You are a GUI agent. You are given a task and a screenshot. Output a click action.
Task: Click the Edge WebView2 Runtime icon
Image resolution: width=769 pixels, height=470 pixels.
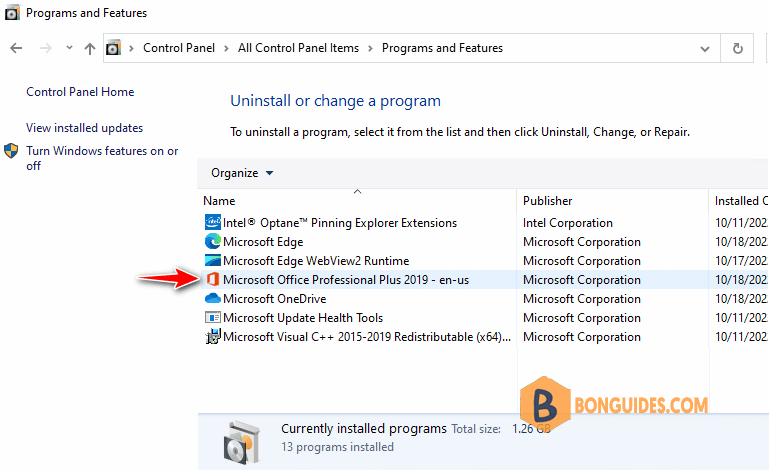tap(212, 261)
